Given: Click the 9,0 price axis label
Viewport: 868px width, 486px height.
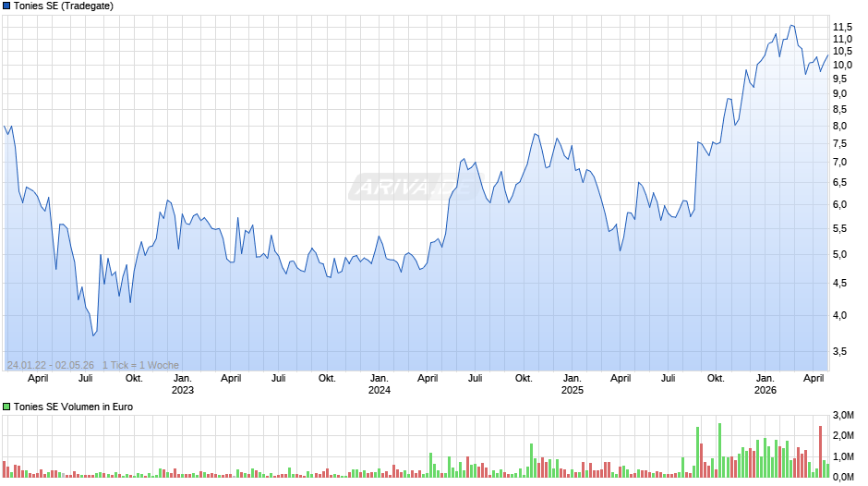Looking at the screenshot, I should pos(839,93).
